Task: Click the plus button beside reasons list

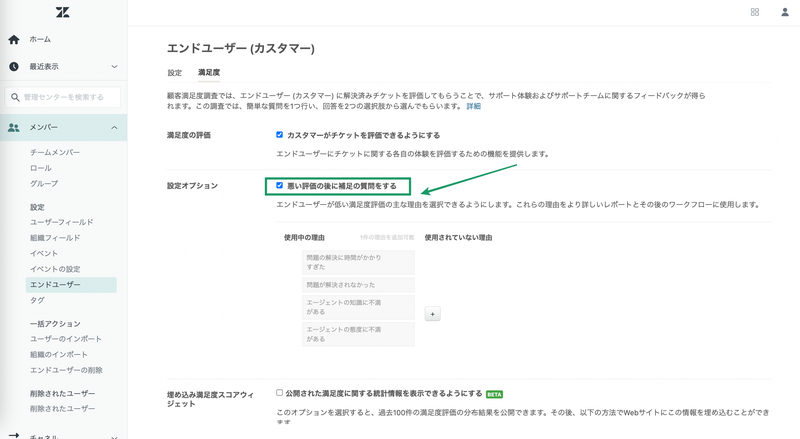Action: (x=433, y=313)
